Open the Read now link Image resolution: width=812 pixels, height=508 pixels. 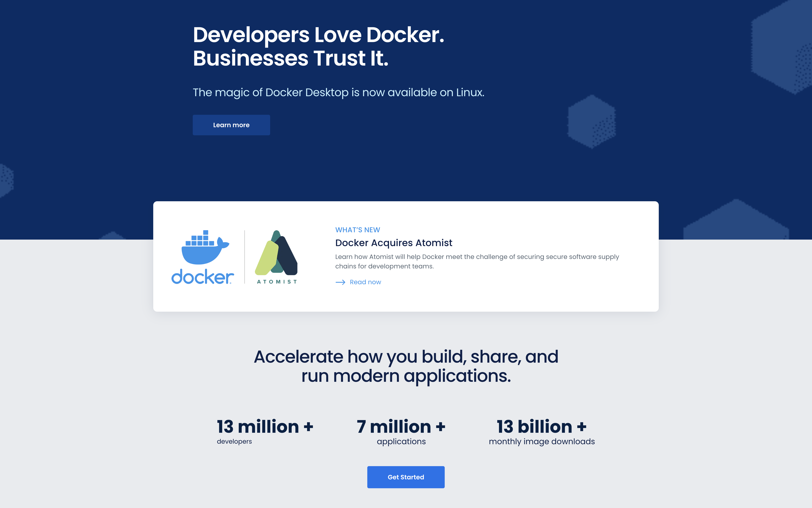pyautogui.click(x=365, y=282)
